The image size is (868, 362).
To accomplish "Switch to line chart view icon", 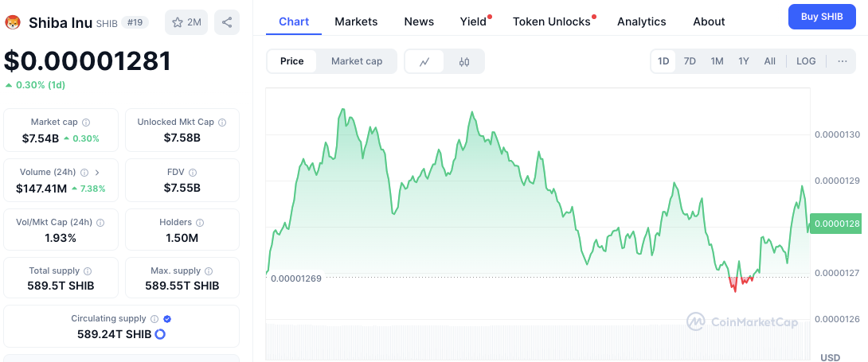I will [424, 61].
